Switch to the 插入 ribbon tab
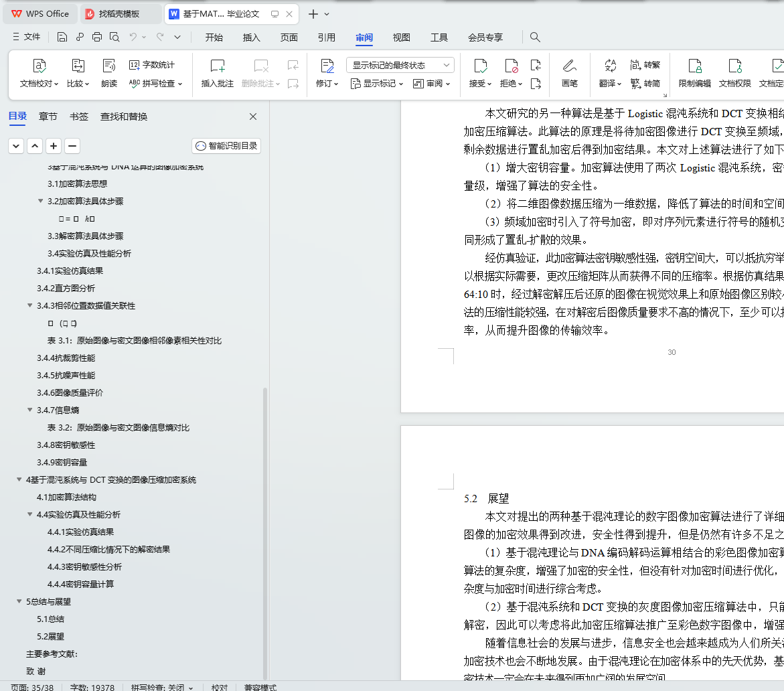 coord(252,37)
